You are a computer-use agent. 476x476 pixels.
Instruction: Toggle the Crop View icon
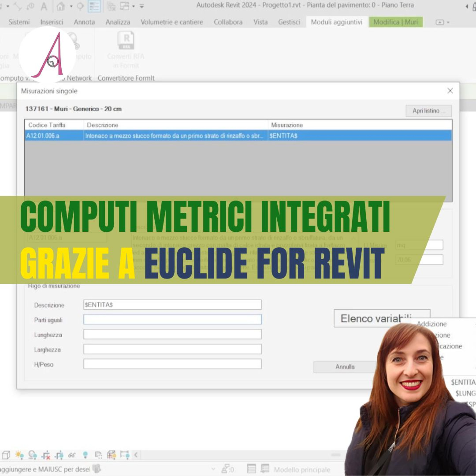tap(46, 455)
